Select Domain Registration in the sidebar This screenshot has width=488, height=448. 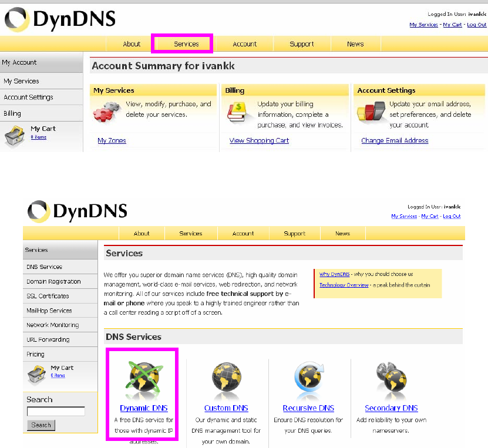click(60, 282)
